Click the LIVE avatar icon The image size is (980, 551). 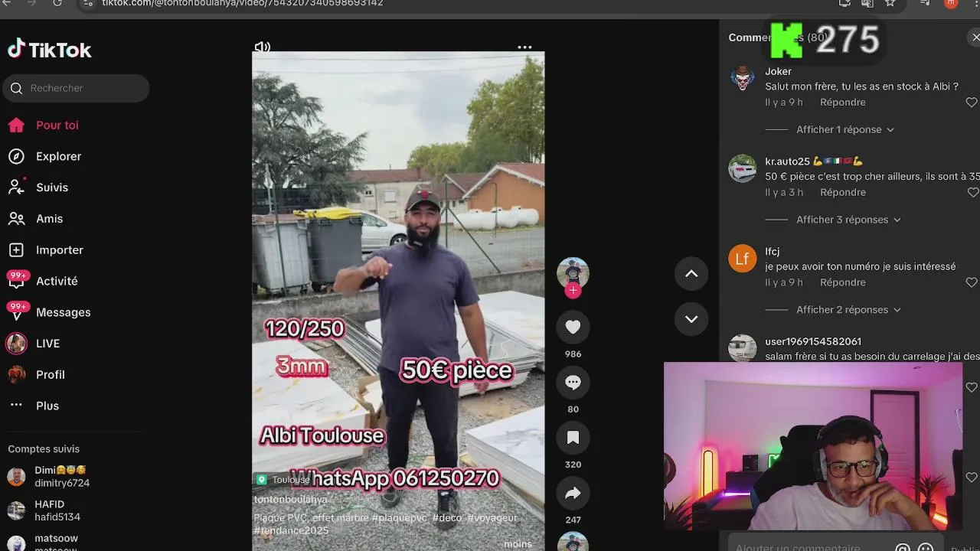16,344
